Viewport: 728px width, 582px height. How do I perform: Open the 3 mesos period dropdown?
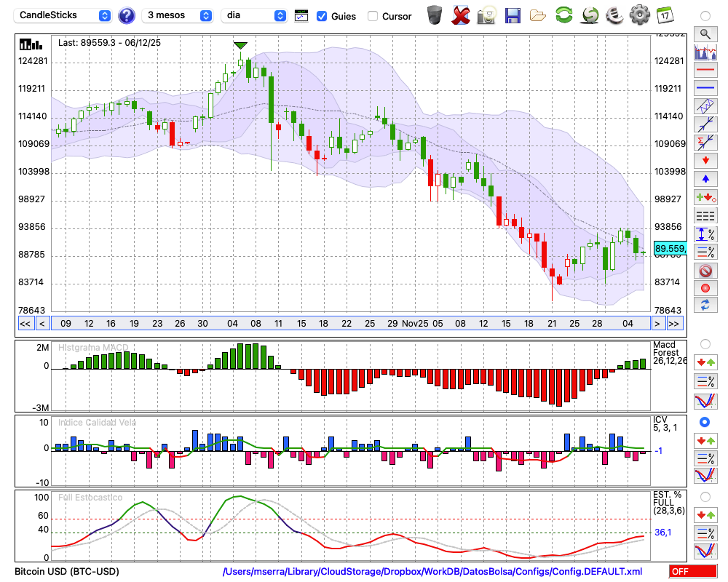coord(178,15)
